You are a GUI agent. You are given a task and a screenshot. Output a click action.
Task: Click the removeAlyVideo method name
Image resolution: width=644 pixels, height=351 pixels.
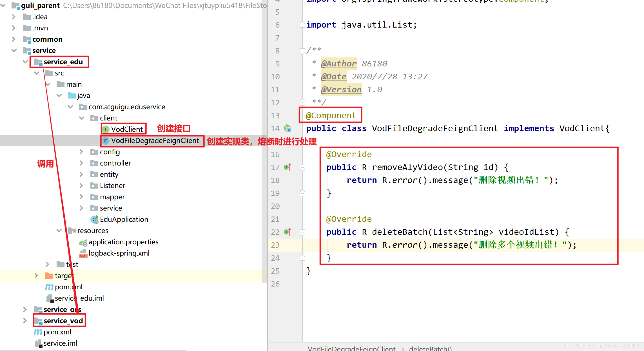tap(407, 167)
